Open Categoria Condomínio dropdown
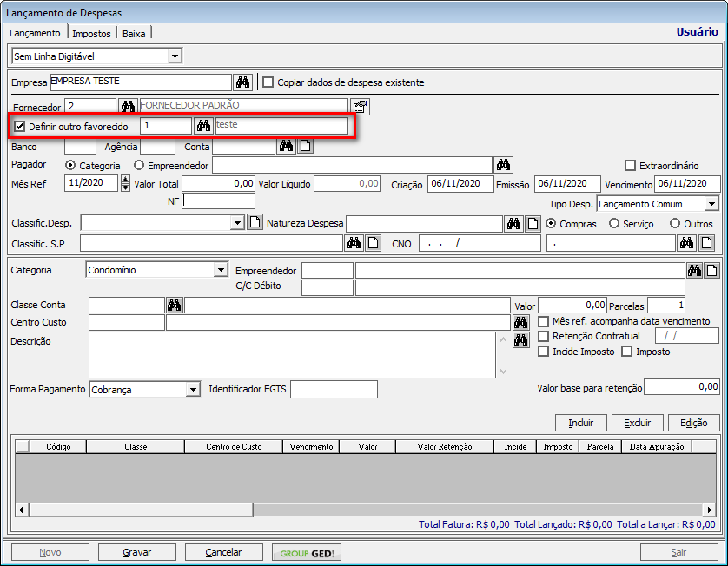This screenshot has height=566, width=728. click(x=221, y=270)
